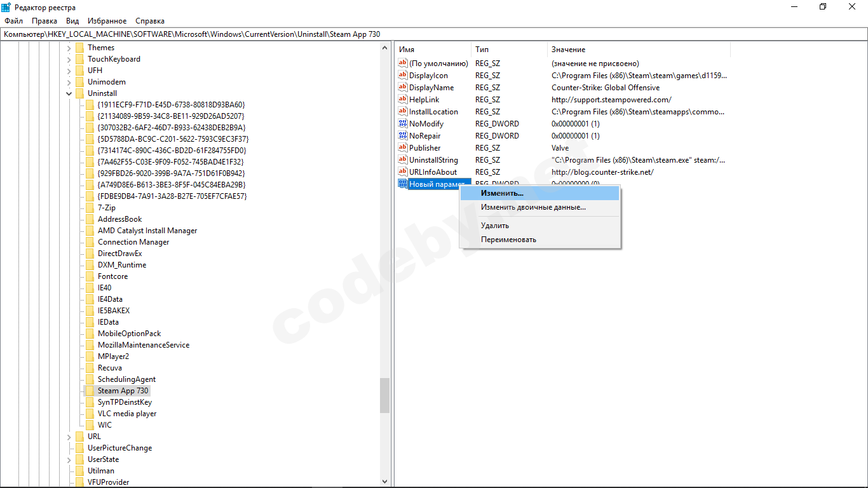Sort values by the Тип column header
Viewport: 868px width, 488px height.
point(509,50)
